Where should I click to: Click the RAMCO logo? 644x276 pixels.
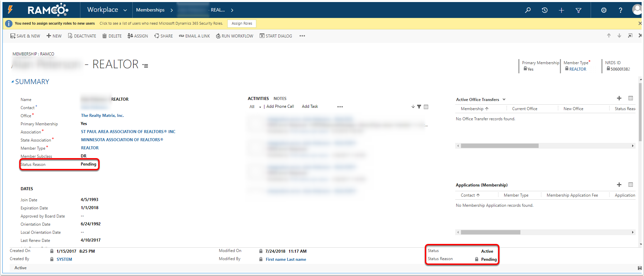[48, 10]
